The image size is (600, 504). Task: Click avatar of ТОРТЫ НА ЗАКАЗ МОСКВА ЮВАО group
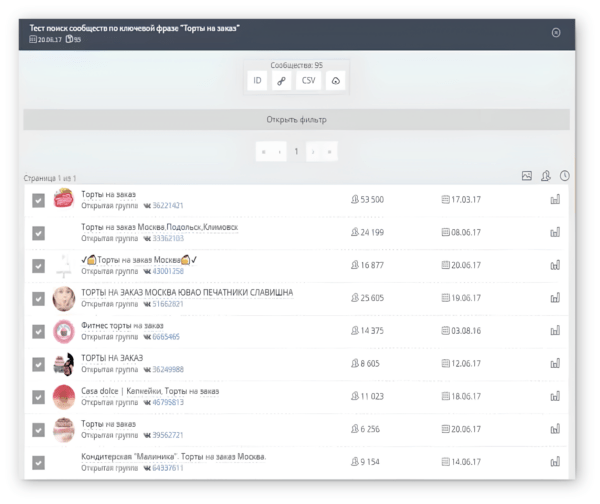pos(64,298)
